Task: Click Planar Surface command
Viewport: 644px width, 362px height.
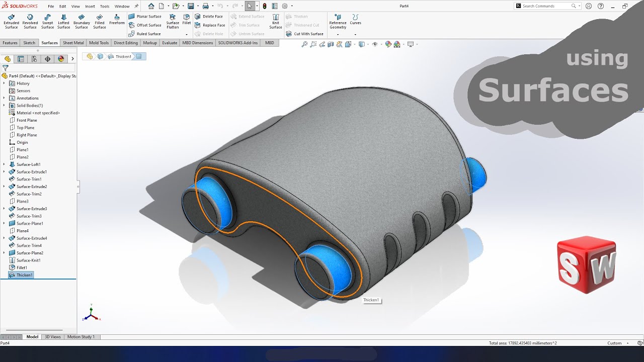Action: [x=145, y=17]
